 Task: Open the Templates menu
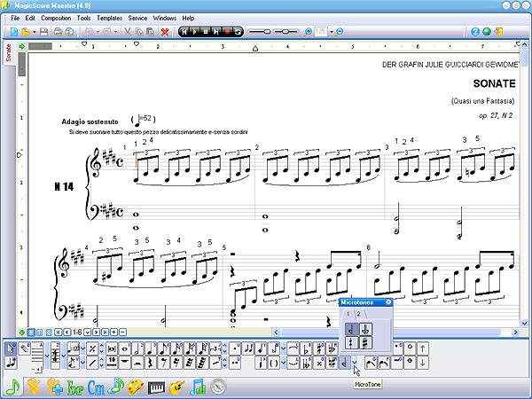click(x=109, y=18)
